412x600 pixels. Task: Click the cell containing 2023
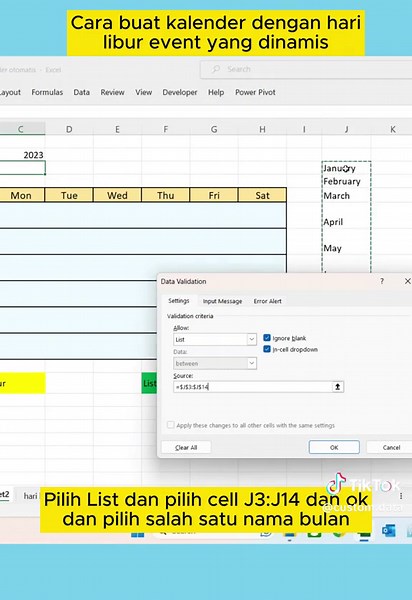click(22, 155)
